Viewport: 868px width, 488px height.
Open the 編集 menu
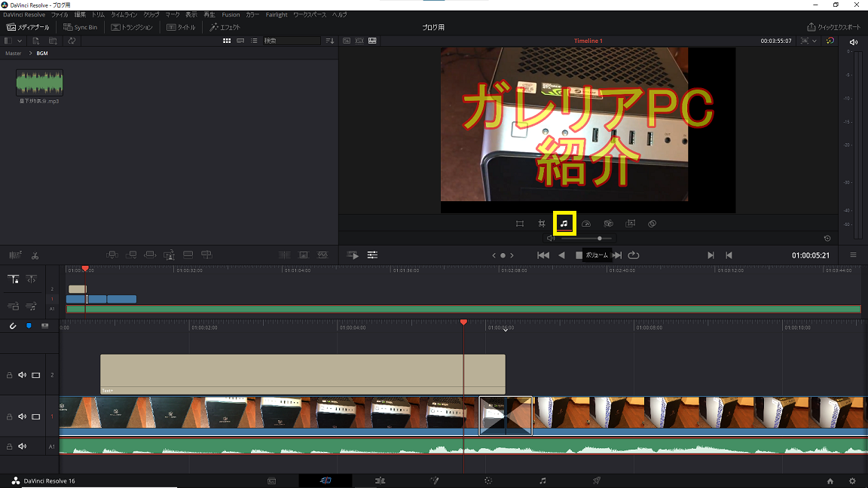click(x=81, y=15)
